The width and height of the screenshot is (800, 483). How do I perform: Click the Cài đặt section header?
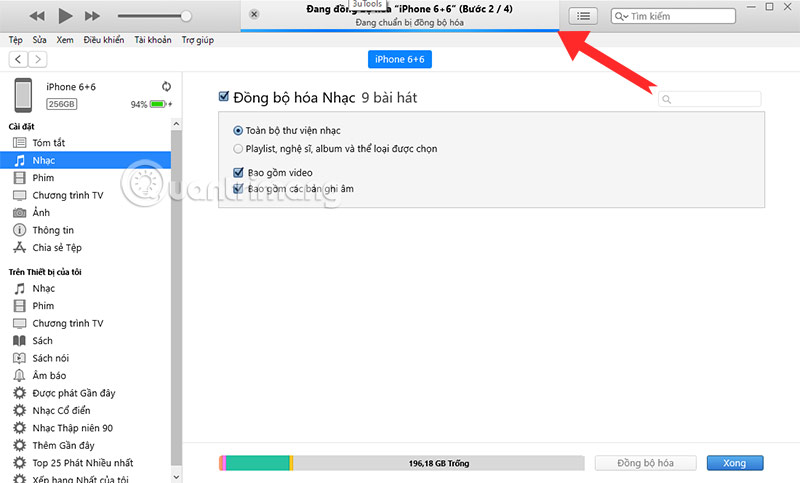coord(21,126)
